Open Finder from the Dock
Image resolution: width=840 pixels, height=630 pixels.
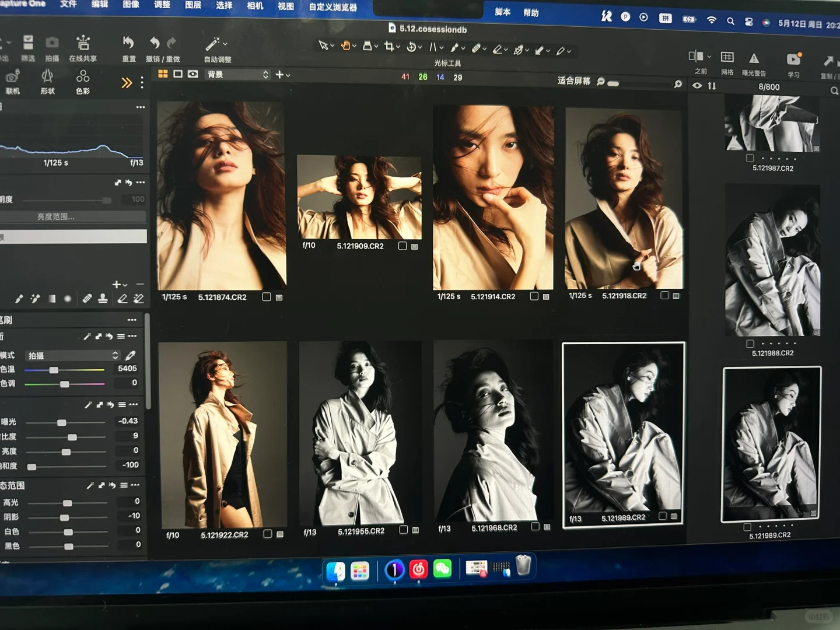(x=335, y=571)
